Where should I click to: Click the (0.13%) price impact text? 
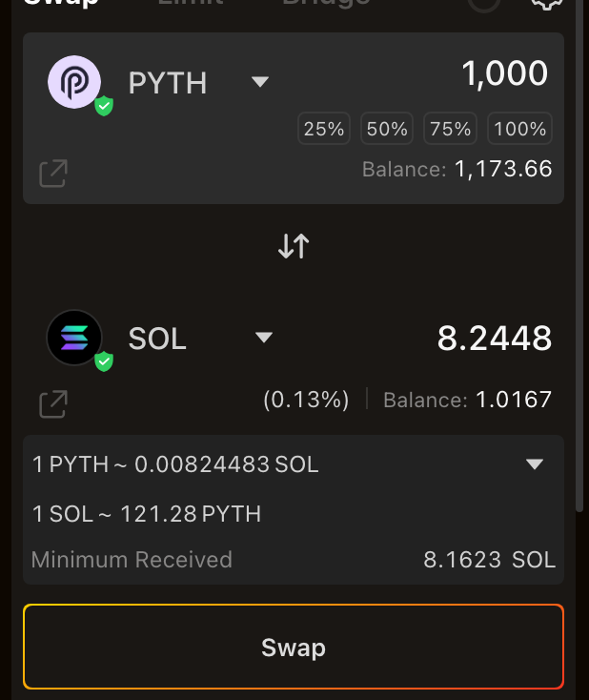click(x=306, y=400)
